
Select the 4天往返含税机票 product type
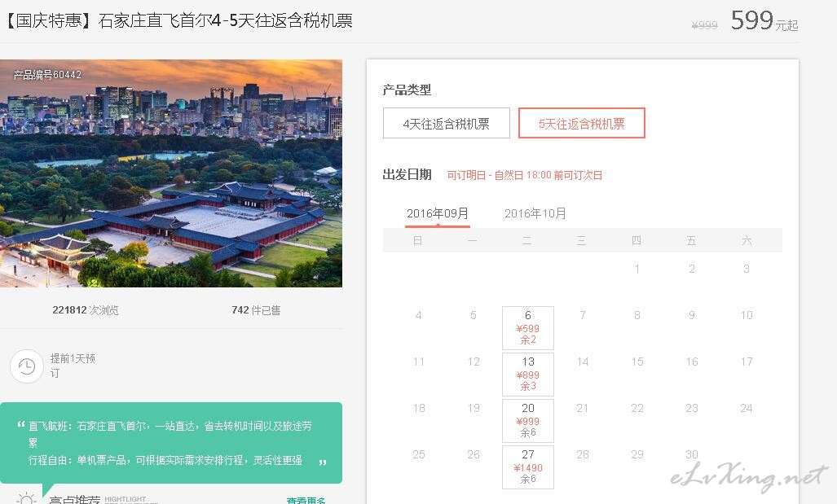(447, 123)
